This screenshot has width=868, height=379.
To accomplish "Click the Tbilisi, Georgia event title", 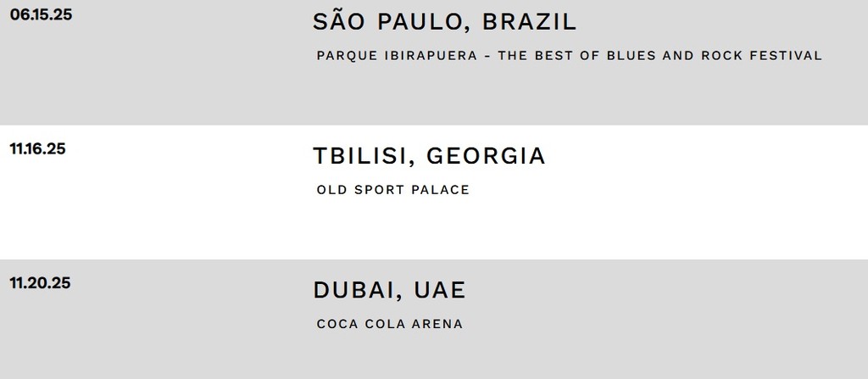I will [x=429, y=156].
